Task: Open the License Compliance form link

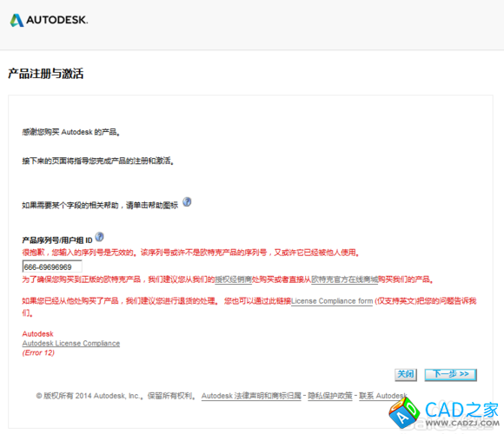Action: [332, 301]
